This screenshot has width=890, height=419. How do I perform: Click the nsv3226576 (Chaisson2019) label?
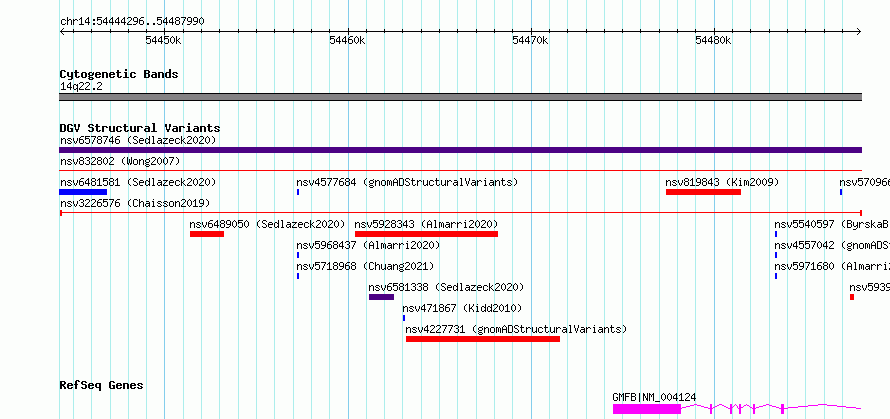click(135, 203)
